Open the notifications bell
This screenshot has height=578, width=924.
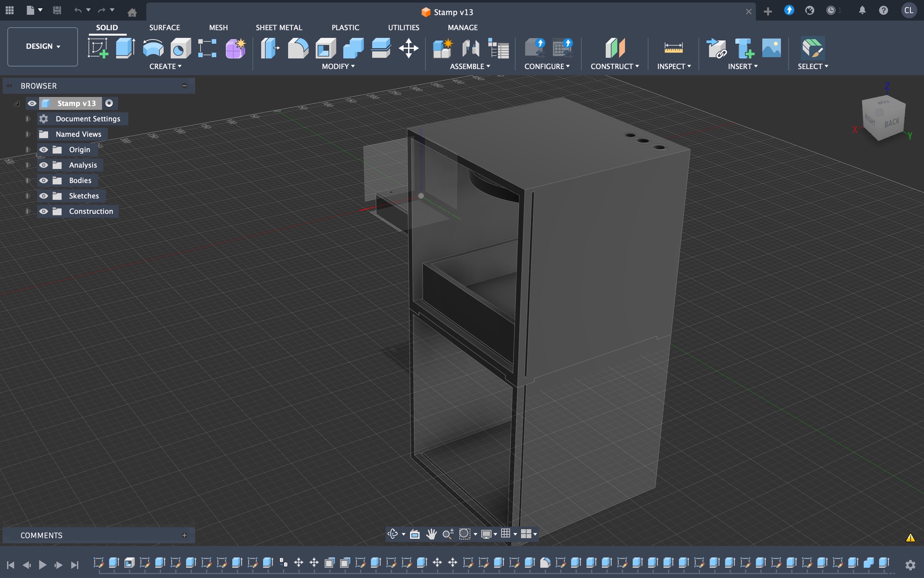click(x=862, y=10)
